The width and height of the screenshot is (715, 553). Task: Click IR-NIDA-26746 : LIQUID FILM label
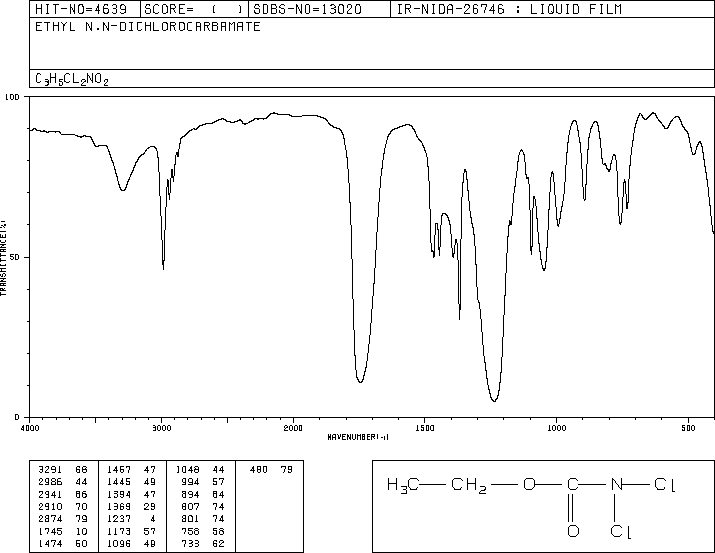508,9
